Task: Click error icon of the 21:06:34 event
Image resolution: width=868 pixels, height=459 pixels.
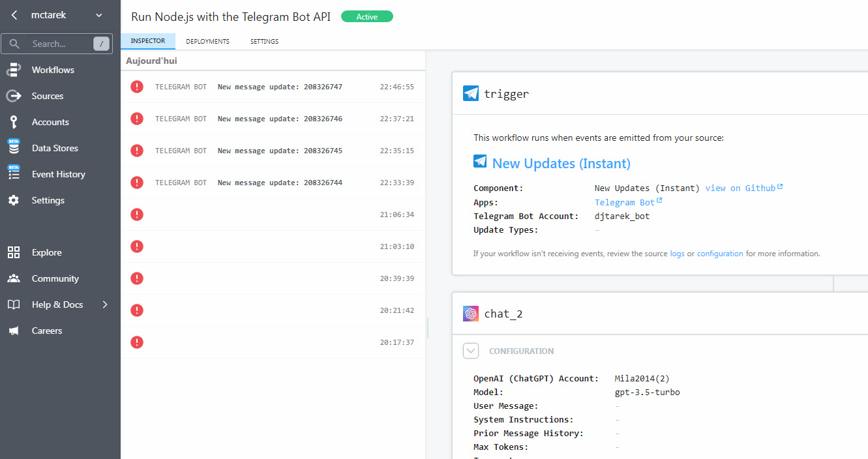Action: (137, 215)
